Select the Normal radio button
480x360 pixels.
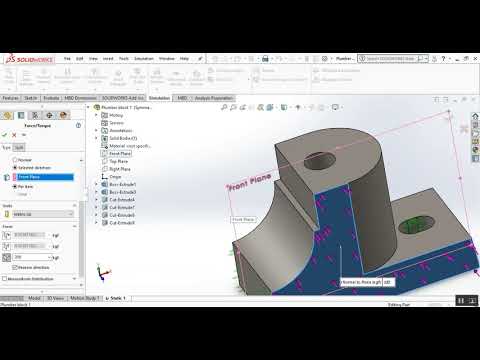click(15, 160)
